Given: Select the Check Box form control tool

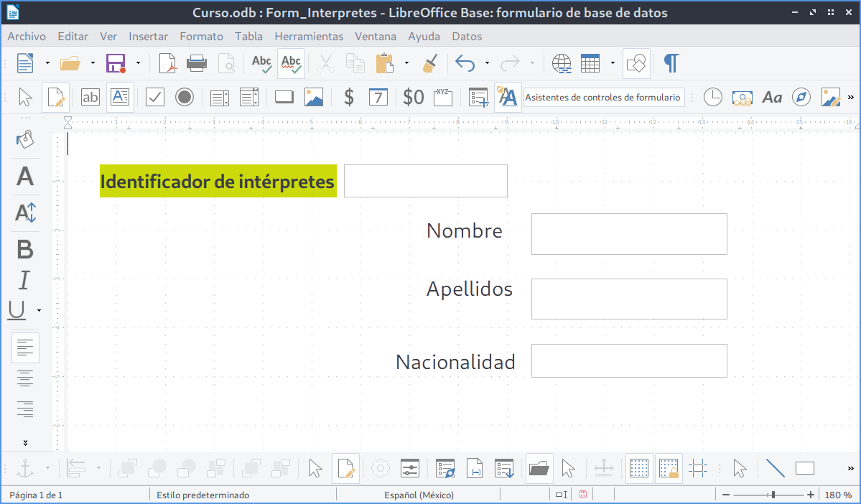Looking at the screenshot, I should 155,97.
